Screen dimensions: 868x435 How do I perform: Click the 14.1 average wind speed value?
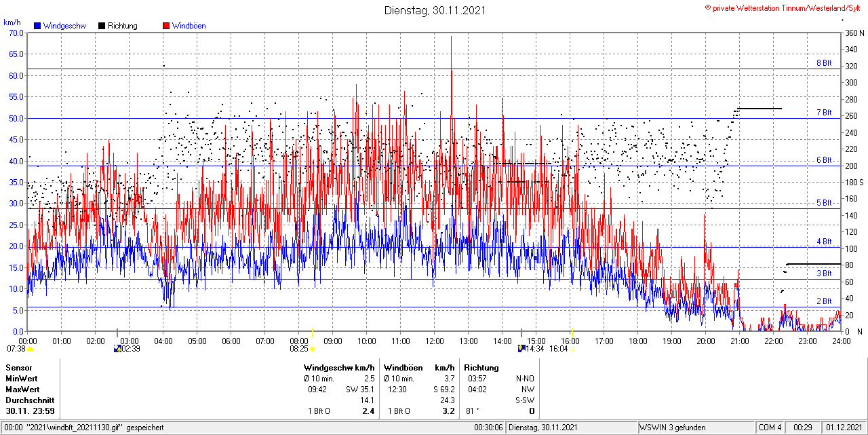pyautogui.click(x=367, y=400)
